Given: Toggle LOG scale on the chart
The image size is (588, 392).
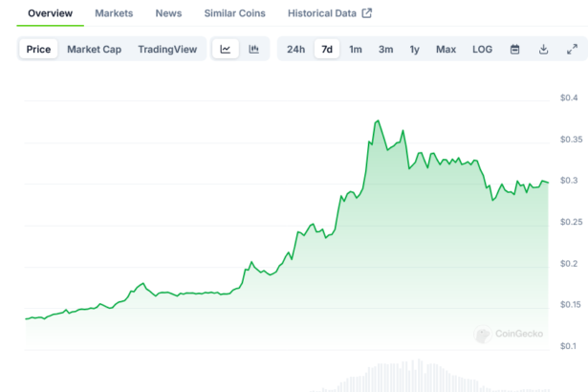Looking at the screenshot, I should click(482, 49).
